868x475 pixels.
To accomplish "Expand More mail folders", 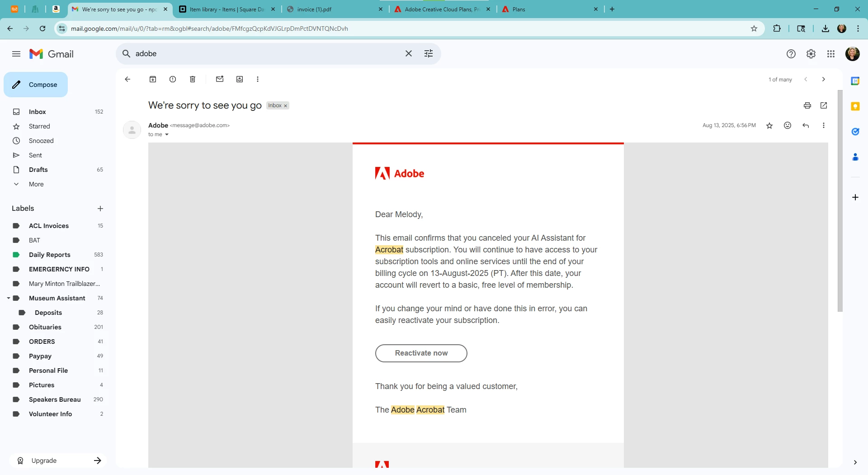I will tap(36, 184).
